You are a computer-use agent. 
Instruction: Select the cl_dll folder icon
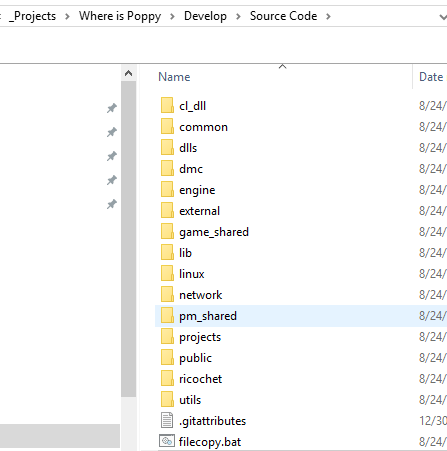click(x=167, y=106)
